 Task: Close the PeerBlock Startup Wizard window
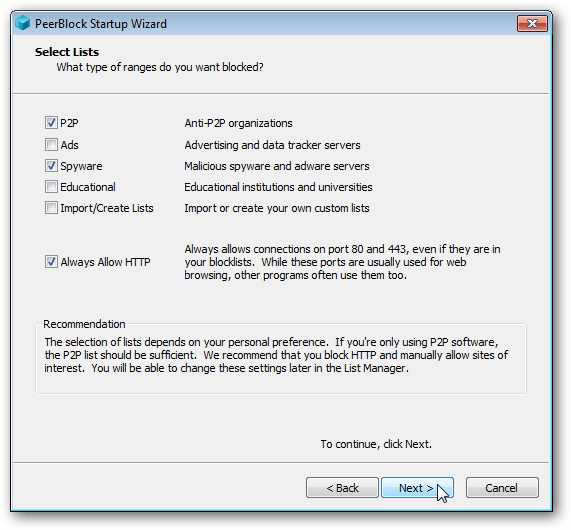[x=532, y=24]
